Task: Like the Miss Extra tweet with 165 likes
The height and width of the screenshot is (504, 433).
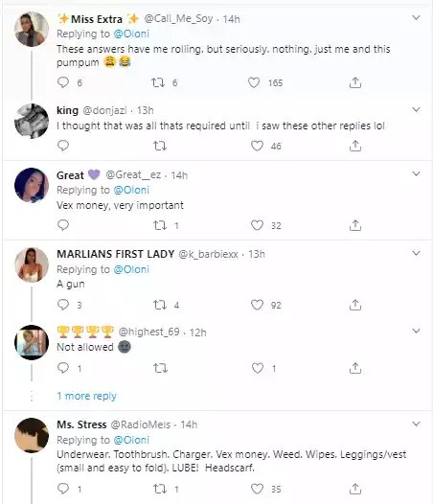Action: tap(254, 82)
